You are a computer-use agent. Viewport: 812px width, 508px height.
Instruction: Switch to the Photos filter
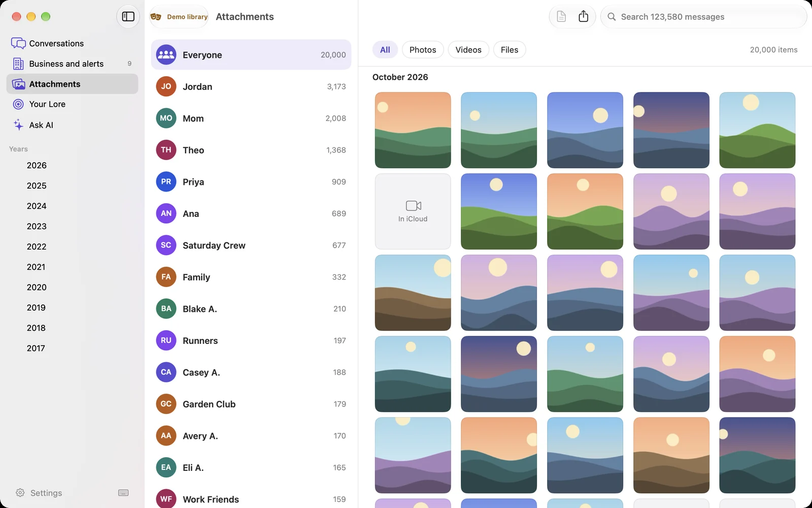point(423,50)
